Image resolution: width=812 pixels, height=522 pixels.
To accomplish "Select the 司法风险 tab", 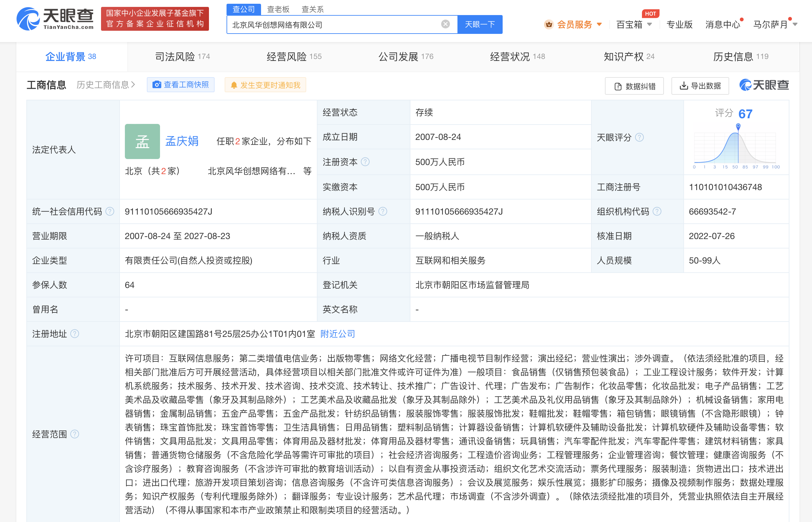I will click(x=182, y=56).
